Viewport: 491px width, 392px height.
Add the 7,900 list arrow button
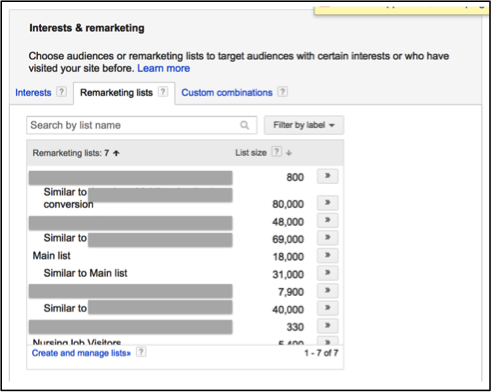(328, 291)
